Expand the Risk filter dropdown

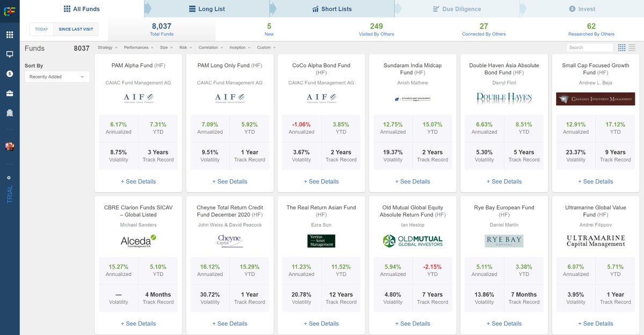click(x=185, y=48)
